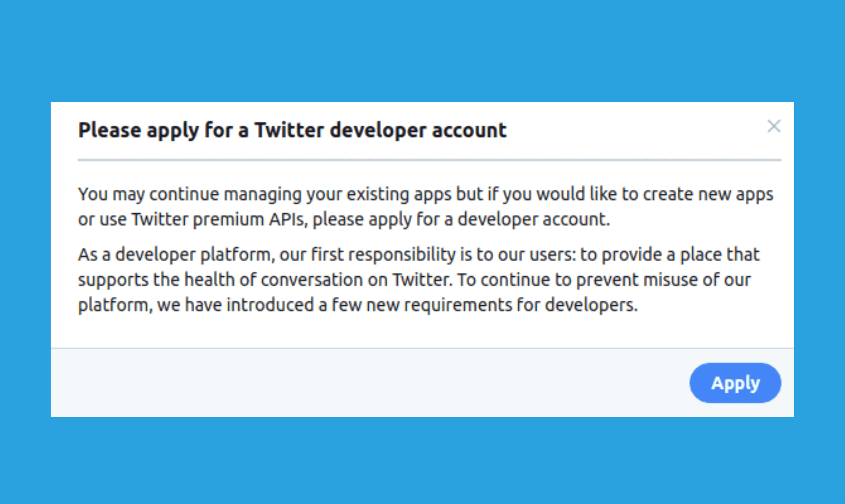
Task: Click the blue backdrop above the dialog
Action: pyautogui.click(x=422, y=51)
